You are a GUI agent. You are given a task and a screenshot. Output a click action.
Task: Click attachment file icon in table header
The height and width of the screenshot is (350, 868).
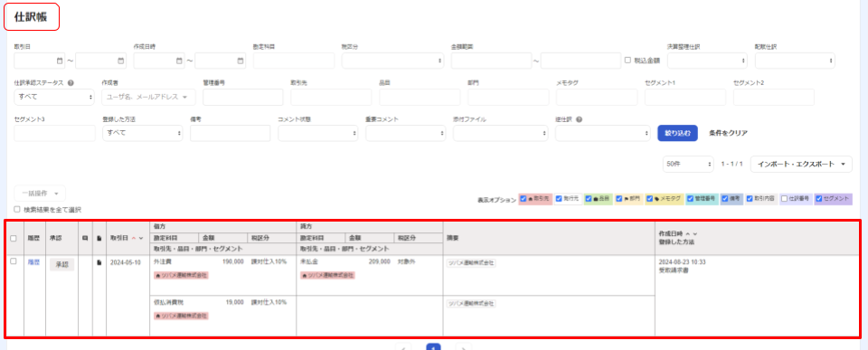click(99, 238)
